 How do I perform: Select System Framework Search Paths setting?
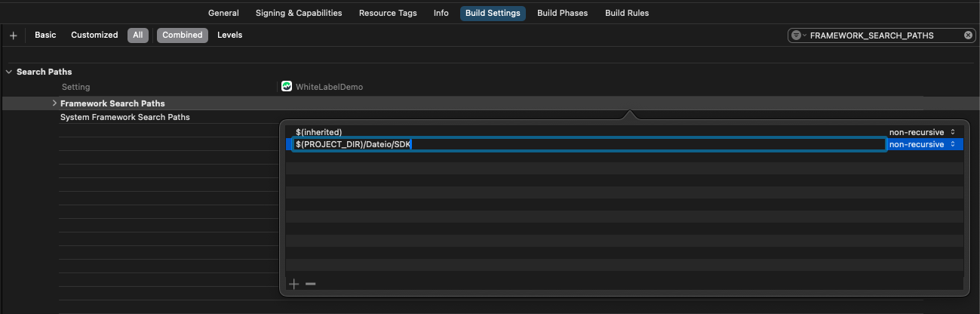125,117
